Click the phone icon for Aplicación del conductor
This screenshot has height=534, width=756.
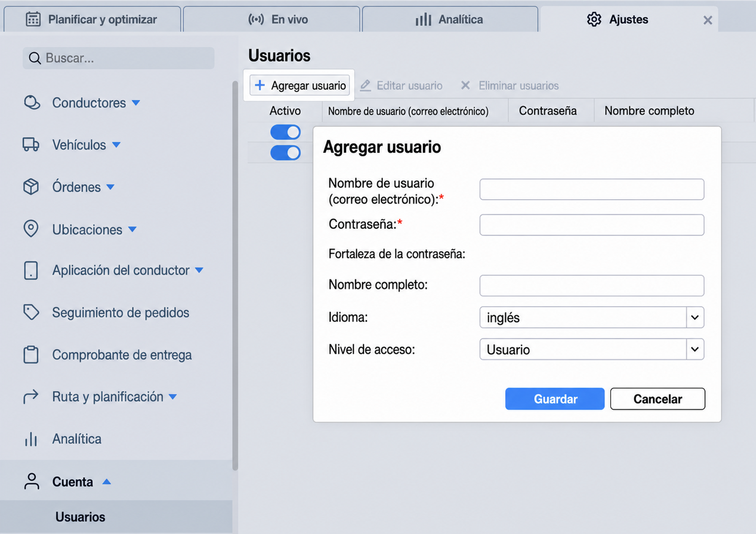point(31,270)
